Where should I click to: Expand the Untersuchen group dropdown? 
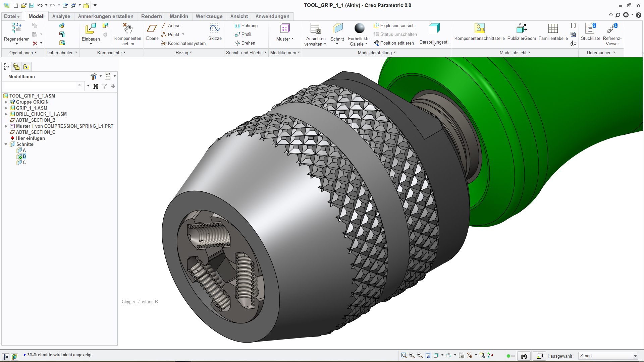coord(601,53)
